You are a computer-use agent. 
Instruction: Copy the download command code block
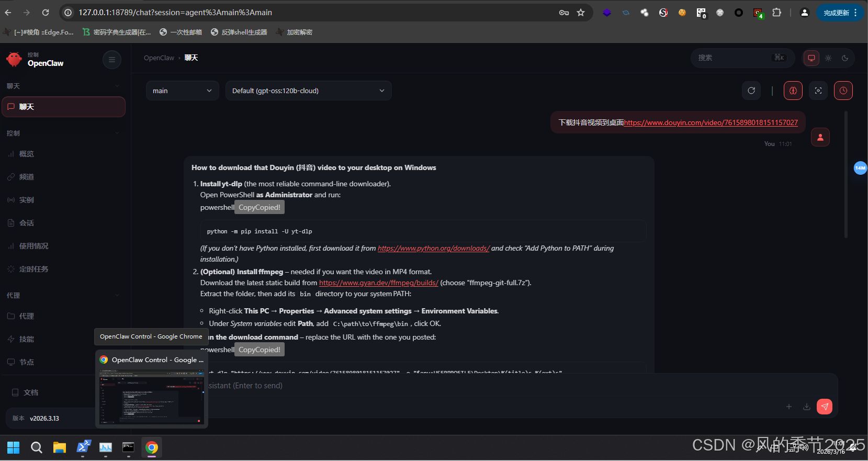pyautogui.click(x=260, y=350)
